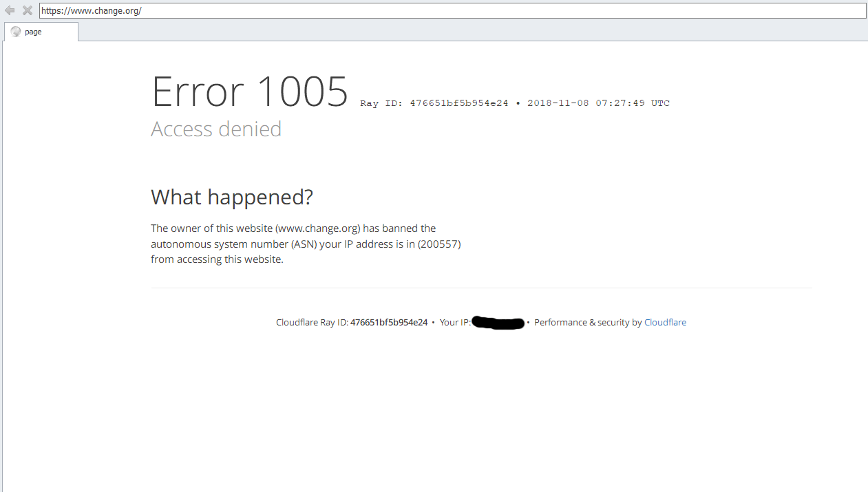Go back with the back arrow icon
The width and height of the screenshot is (868, 492).
pos(10,10)
